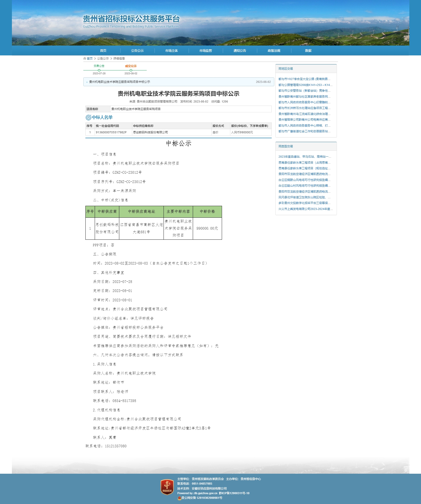This screenshot has height=504, width=421.
Task: Click the 访问量: 1206 counter text
Action: coord(219,101)
